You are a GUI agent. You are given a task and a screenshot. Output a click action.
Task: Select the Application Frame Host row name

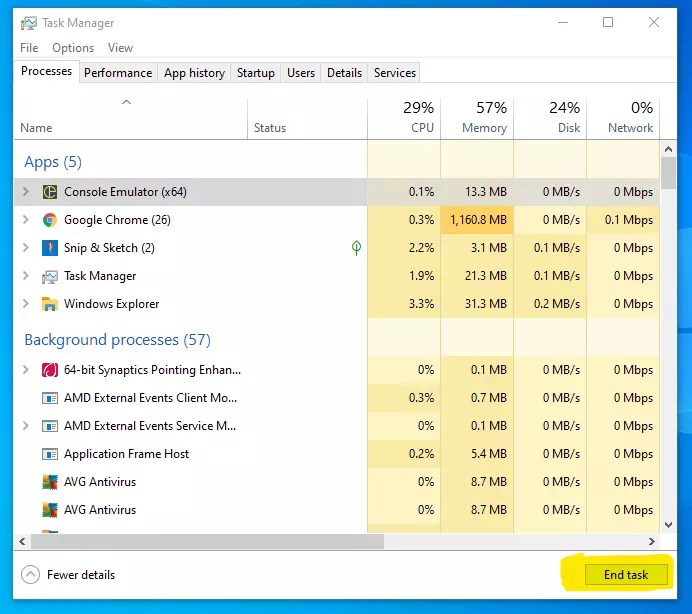126,454
